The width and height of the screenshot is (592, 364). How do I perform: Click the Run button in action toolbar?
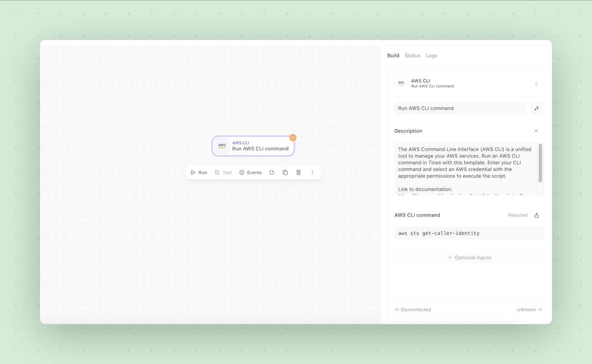tap(199, 172)
